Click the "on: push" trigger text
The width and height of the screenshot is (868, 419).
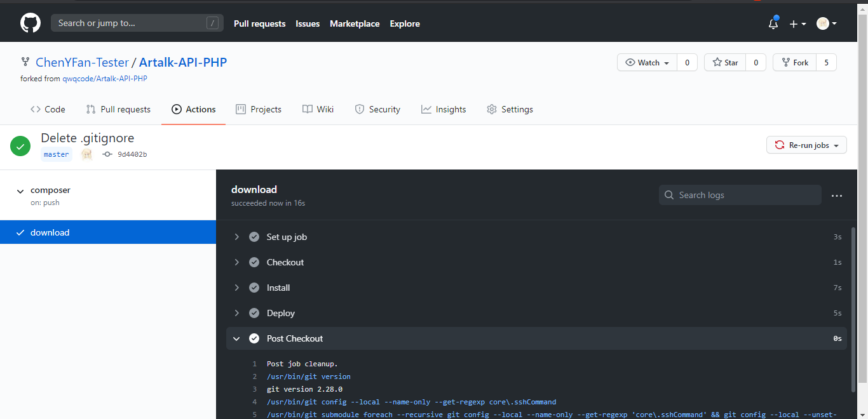45,203
